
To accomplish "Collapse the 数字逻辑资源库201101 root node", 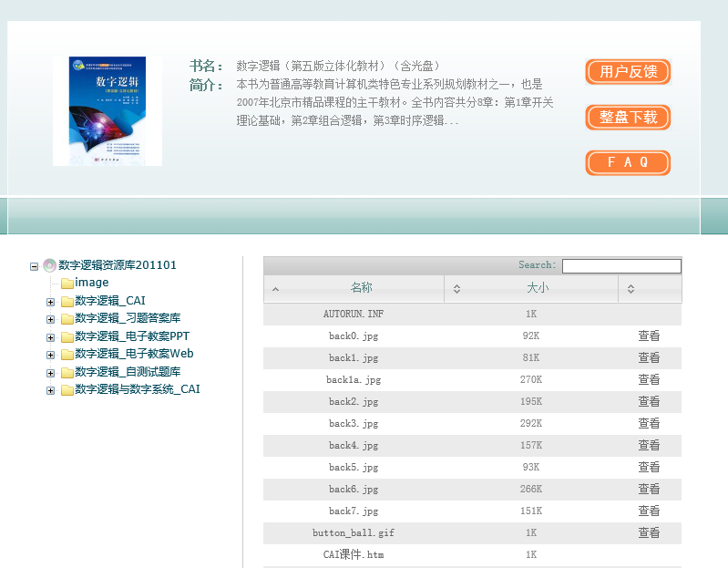I will (x=34, y=266).
